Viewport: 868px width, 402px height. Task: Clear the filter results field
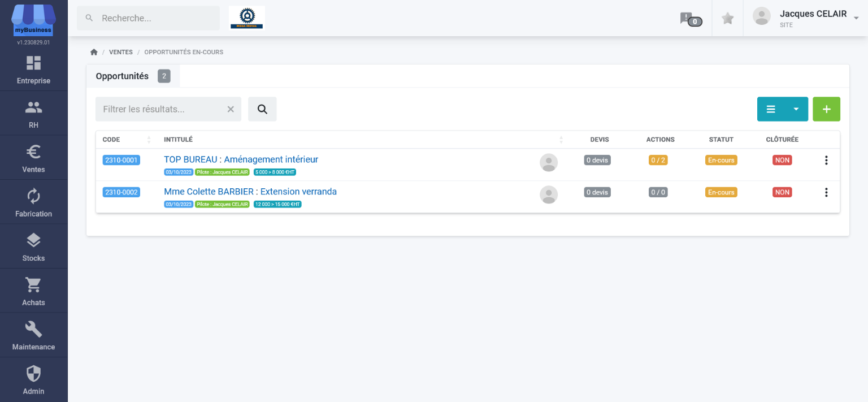coord(231,109)
